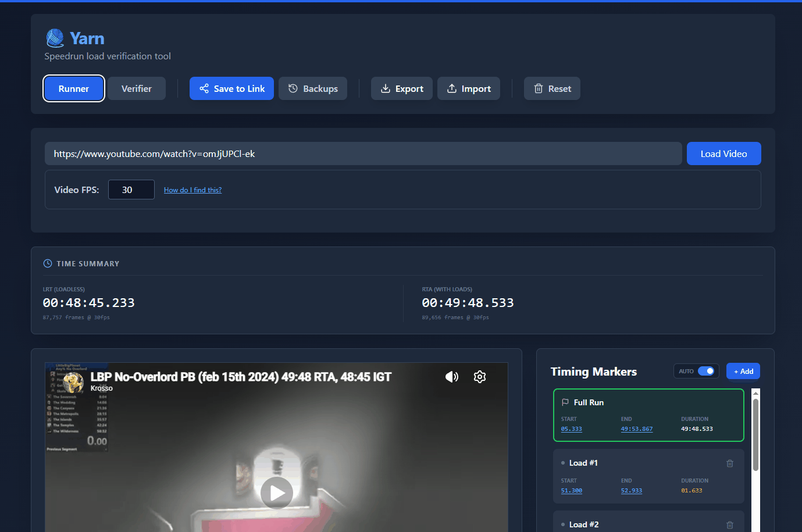Open the video title link in player

tap(241, 377)
